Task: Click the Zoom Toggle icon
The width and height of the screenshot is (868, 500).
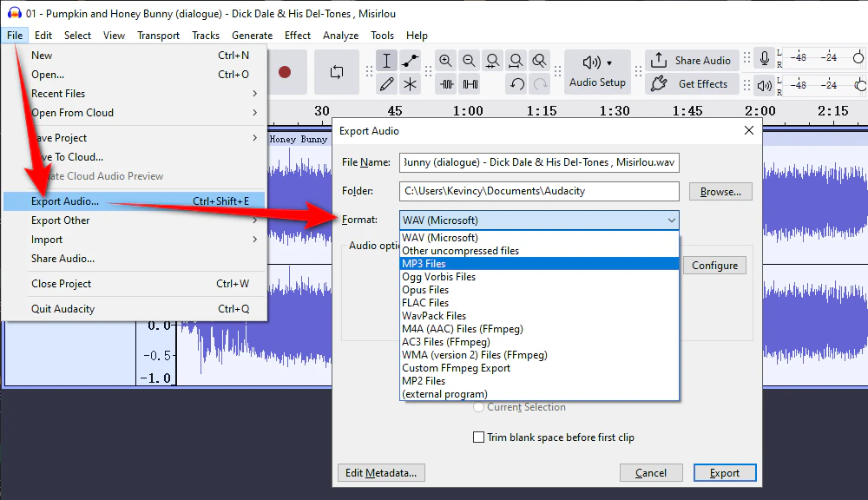Action: point(539,61)
